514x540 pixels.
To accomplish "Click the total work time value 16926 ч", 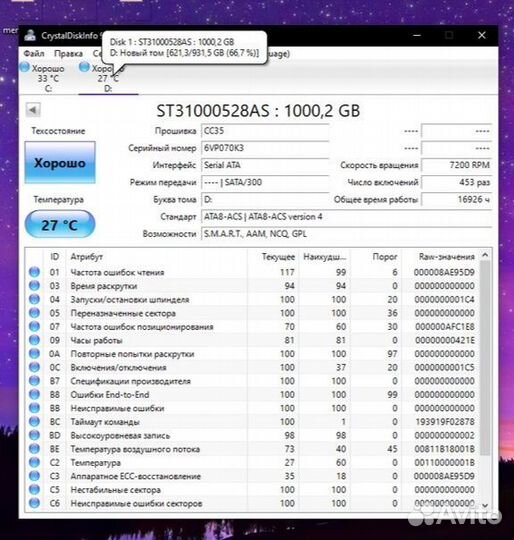I will [457, 200].
